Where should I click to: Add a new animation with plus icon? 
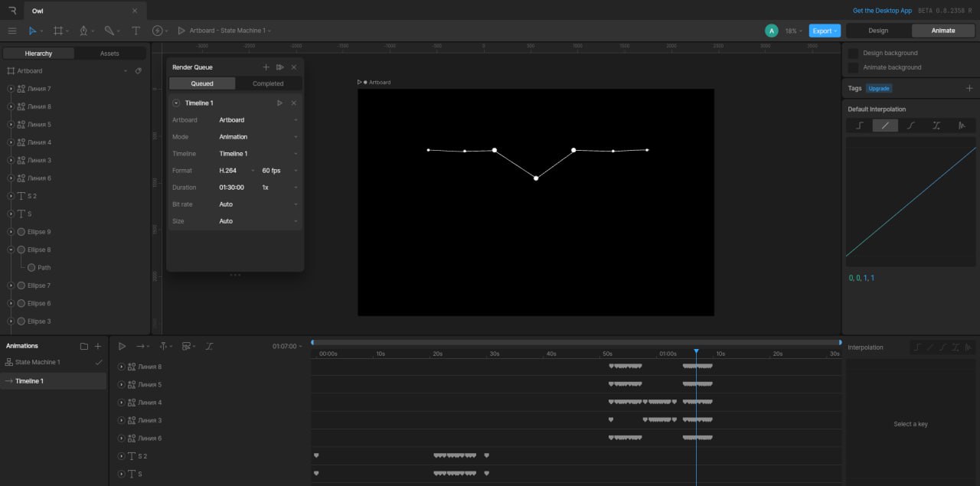97,346
